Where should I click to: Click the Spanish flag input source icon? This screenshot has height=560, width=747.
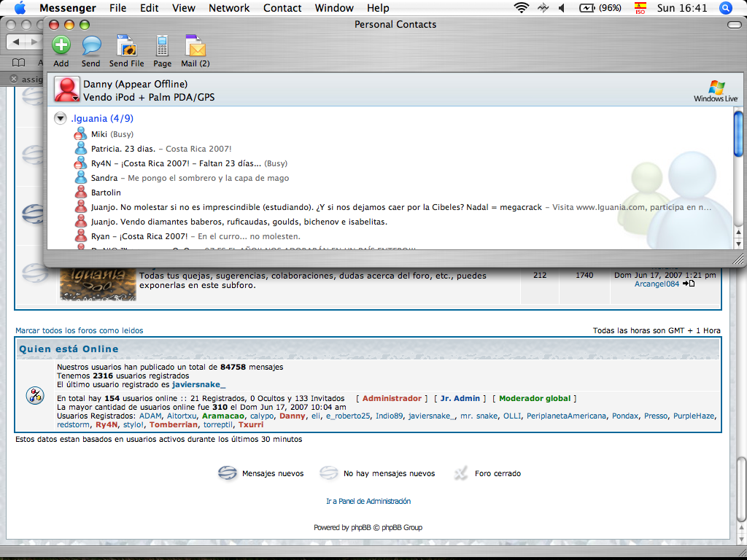pos(640,7)
